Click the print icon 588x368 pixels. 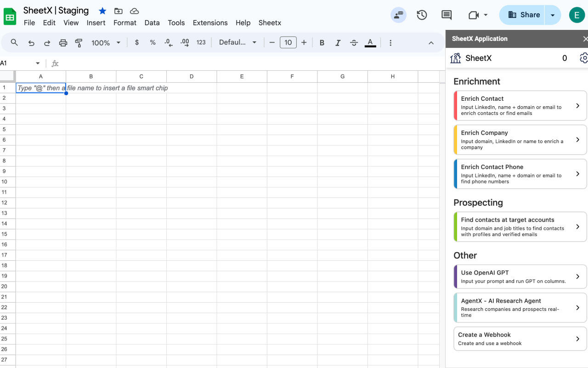coord(63,43)
